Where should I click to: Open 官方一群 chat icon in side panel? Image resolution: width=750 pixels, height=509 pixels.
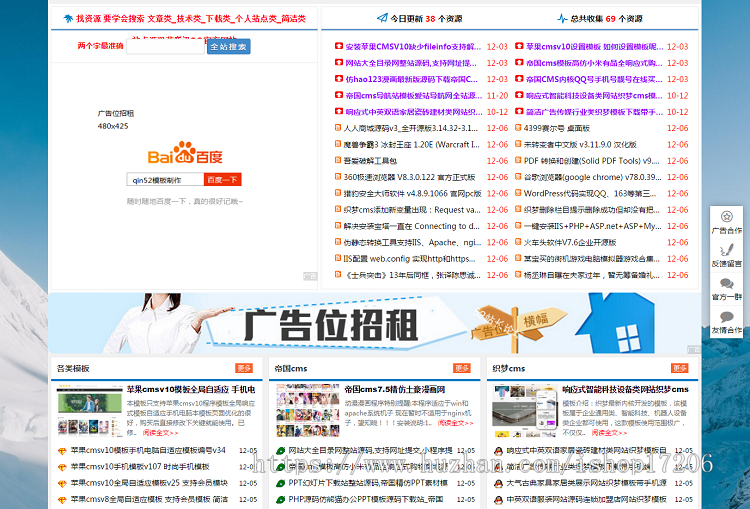tap(727, 283)
